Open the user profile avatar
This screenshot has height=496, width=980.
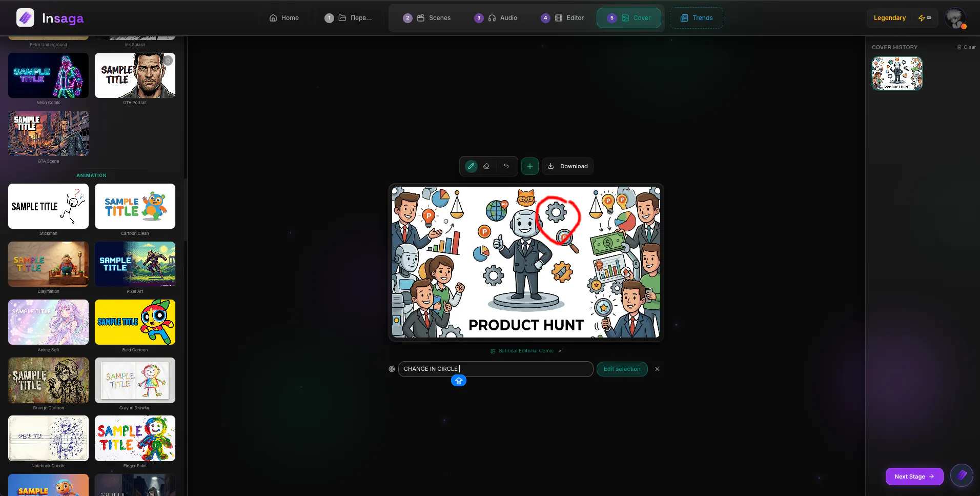(955, 18)
